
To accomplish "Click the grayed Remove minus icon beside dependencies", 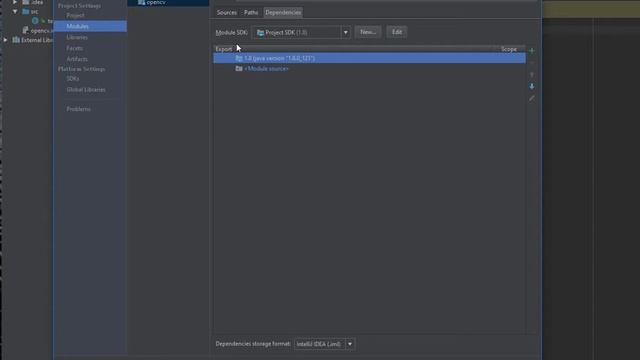I will coord(531,63).
